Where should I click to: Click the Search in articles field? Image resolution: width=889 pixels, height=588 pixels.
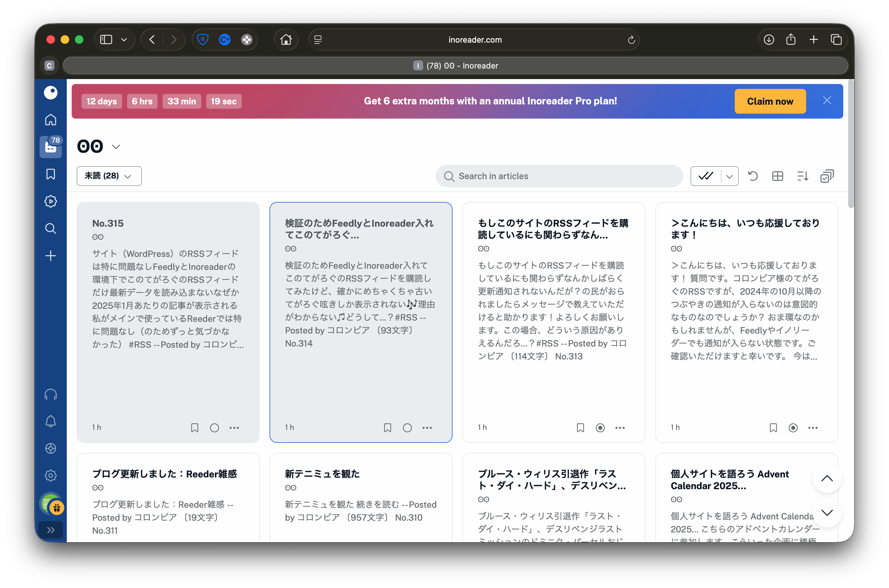click(x=559, y=176)
